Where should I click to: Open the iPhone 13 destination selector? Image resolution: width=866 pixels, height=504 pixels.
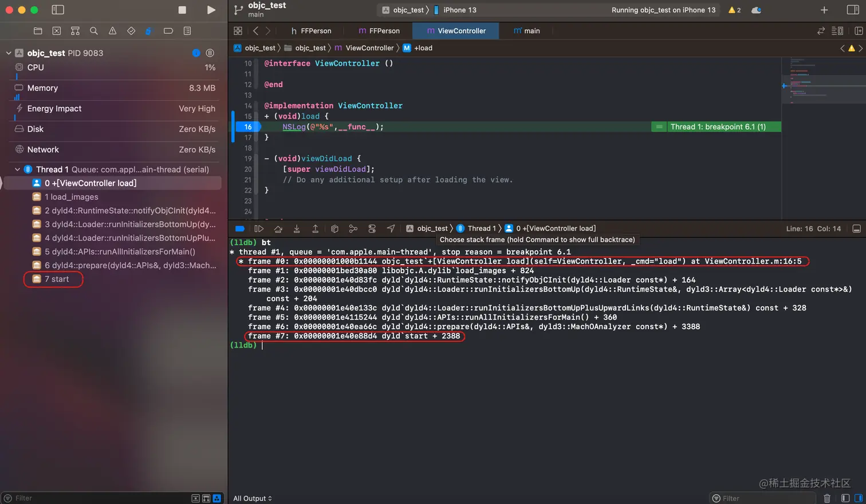point(455,10)
